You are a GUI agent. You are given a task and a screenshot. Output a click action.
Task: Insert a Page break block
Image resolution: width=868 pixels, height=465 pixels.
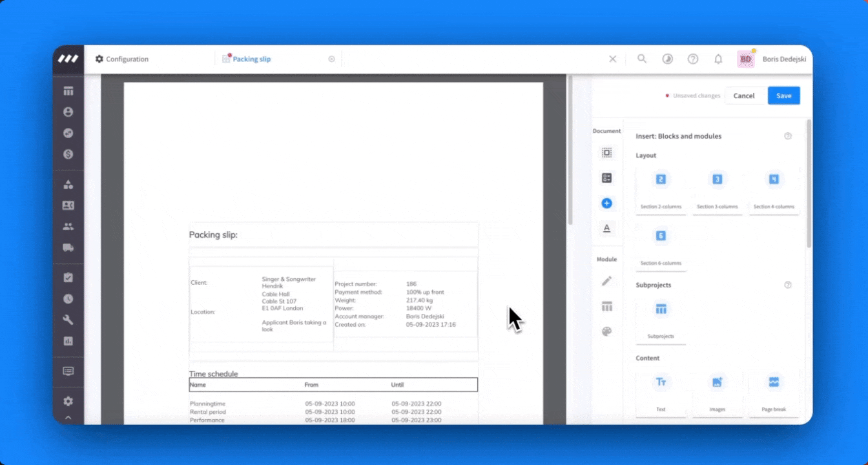tap(774, 393)
